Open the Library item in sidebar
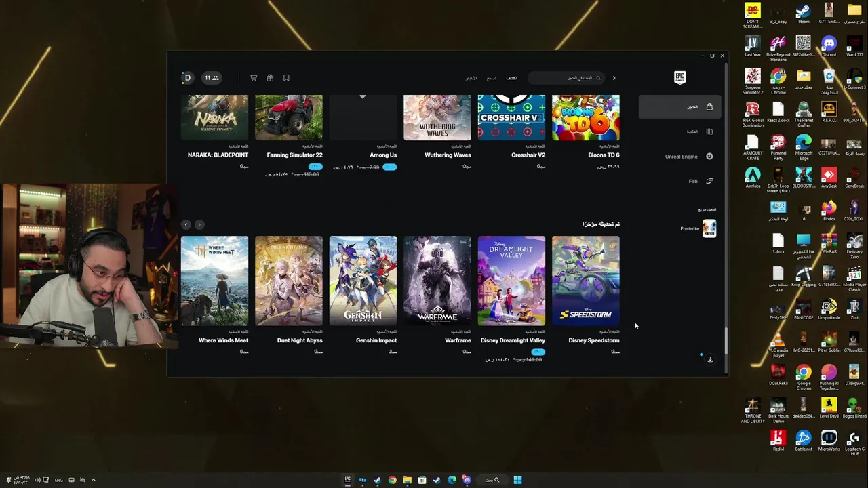 699,131
